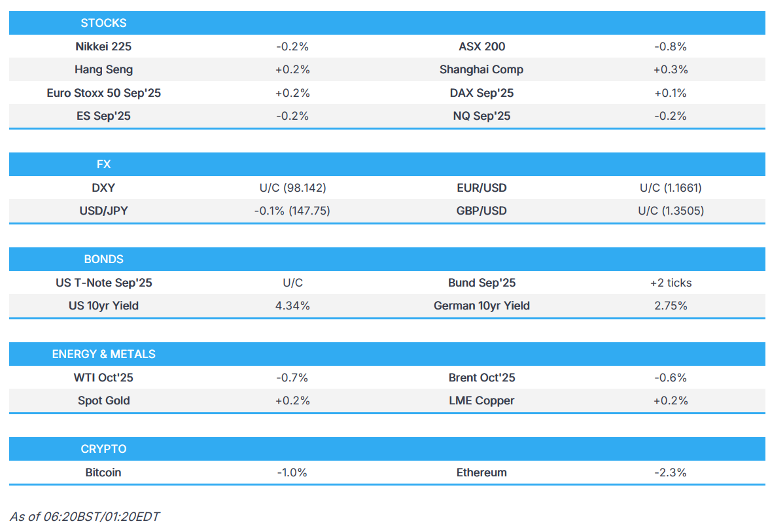Click the US 10yr Yield 4.34% value
This screenshot has height=532, width=770.
(x=292, y=306)
